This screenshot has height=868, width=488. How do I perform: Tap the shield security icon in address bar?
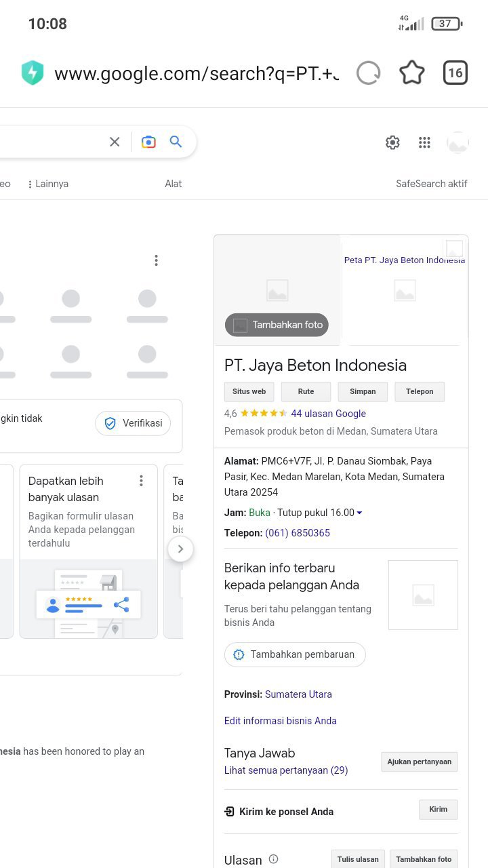[x=33, y=73]
